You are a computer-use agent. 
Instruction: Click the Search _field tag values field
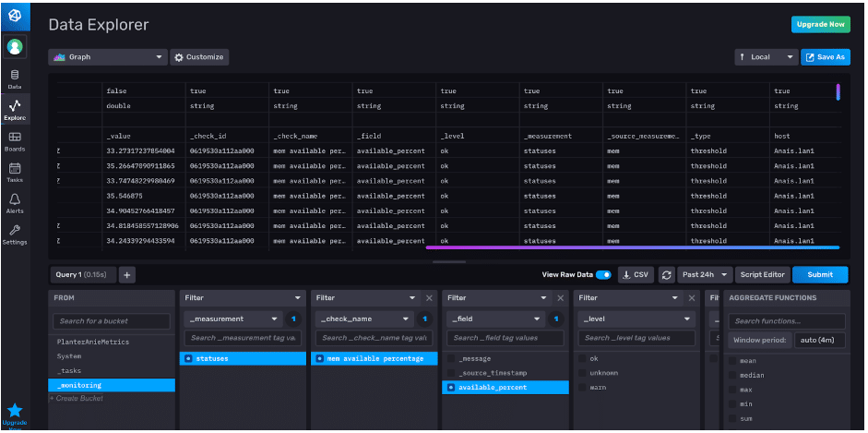(x=505, y=338)
